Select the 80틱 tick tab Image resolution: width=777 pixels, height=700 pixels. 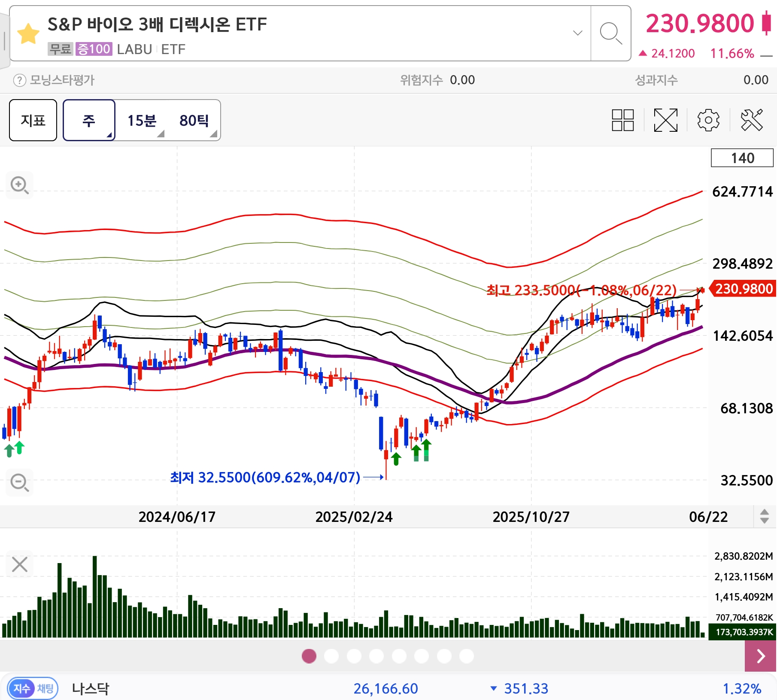tap(194, 120)
